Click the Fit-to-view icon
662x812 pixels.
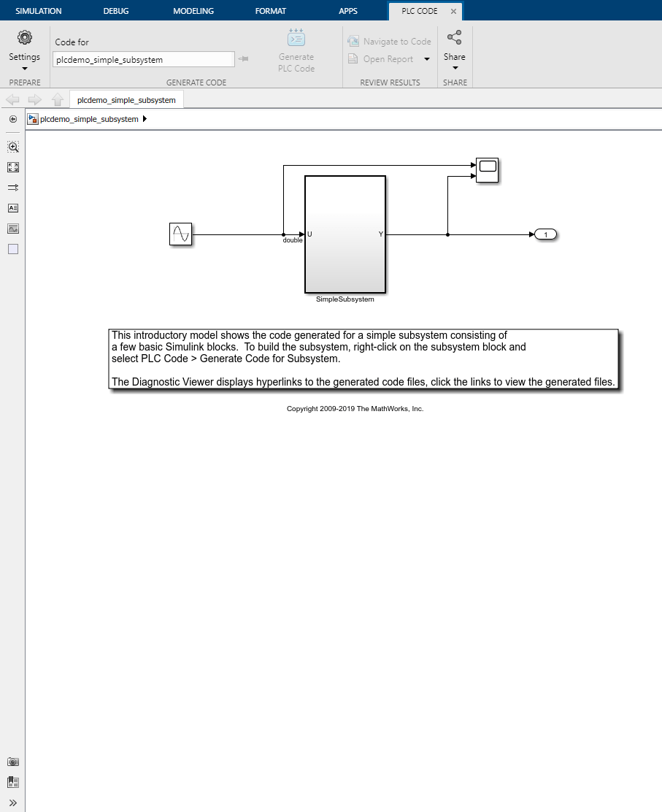click(12, 167)
